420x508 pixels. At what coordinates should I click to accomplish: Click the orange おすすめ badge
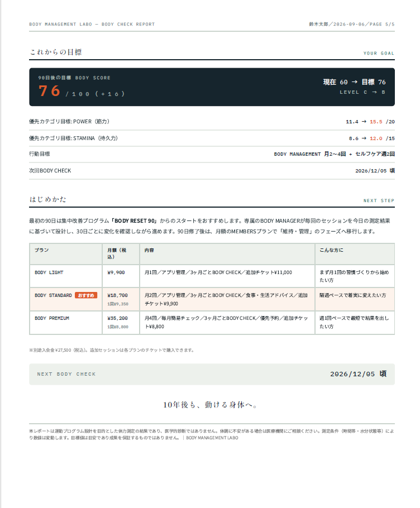pyautogui.click(x=86, y=295)
